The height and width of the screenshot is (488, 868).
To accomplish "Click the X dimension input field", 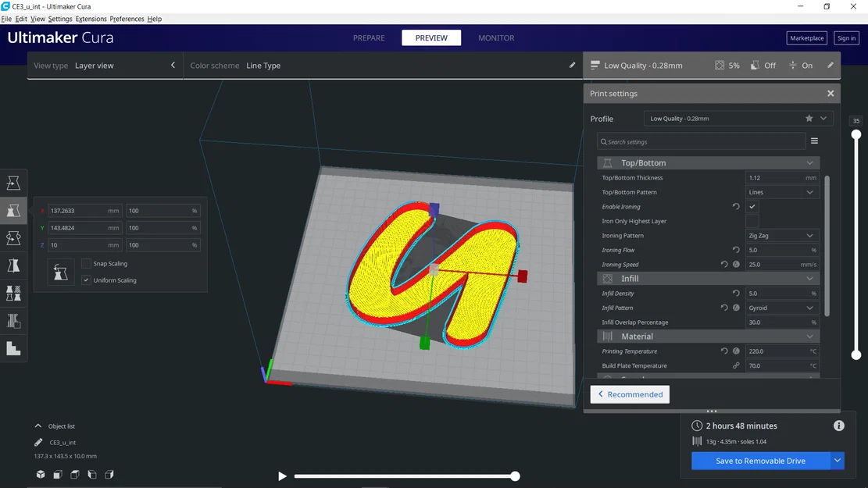I will click(84, 210).
